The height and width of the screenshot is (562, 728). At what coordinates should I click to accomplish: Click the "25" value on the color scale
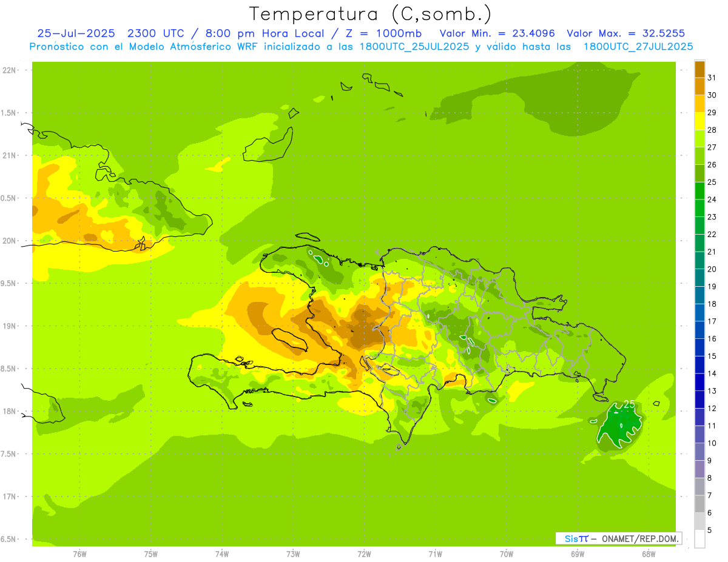[712, 182]
